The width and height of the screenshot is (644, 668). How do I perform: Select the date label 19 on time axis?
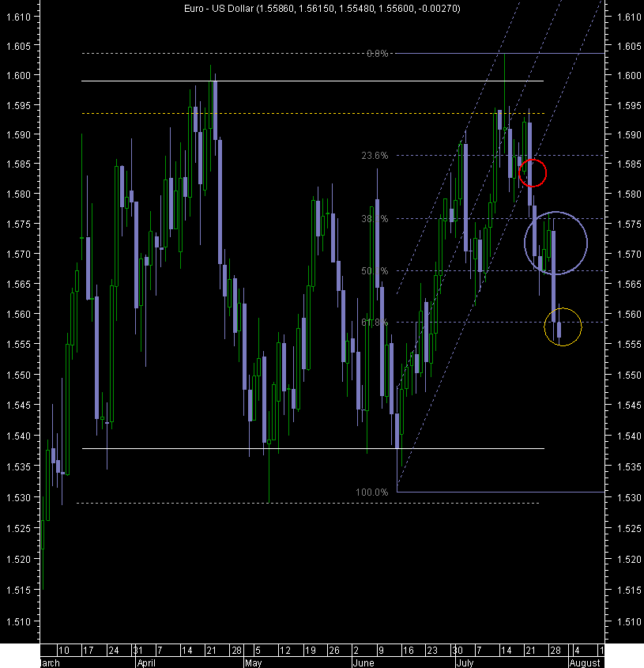[x=310, y=651]
